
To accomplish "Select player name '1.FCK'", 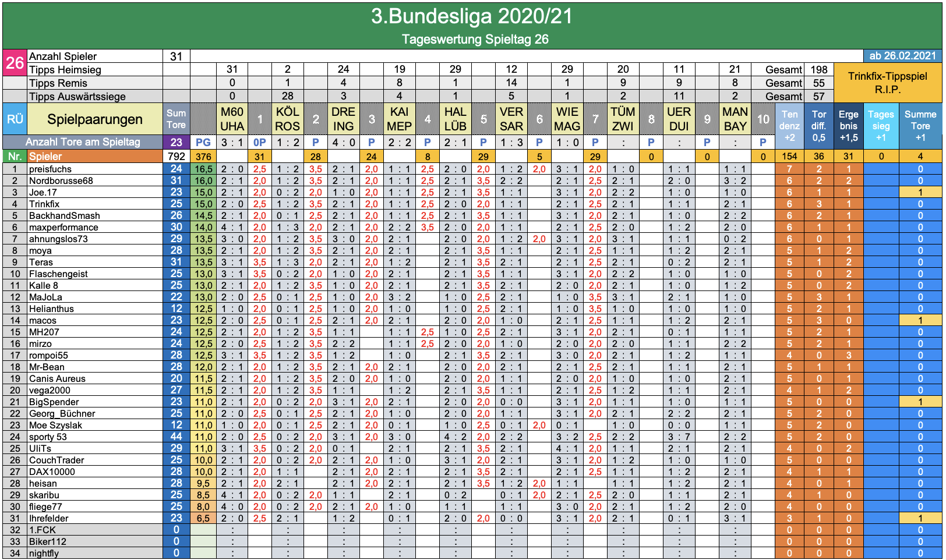I will pos(43,530).
